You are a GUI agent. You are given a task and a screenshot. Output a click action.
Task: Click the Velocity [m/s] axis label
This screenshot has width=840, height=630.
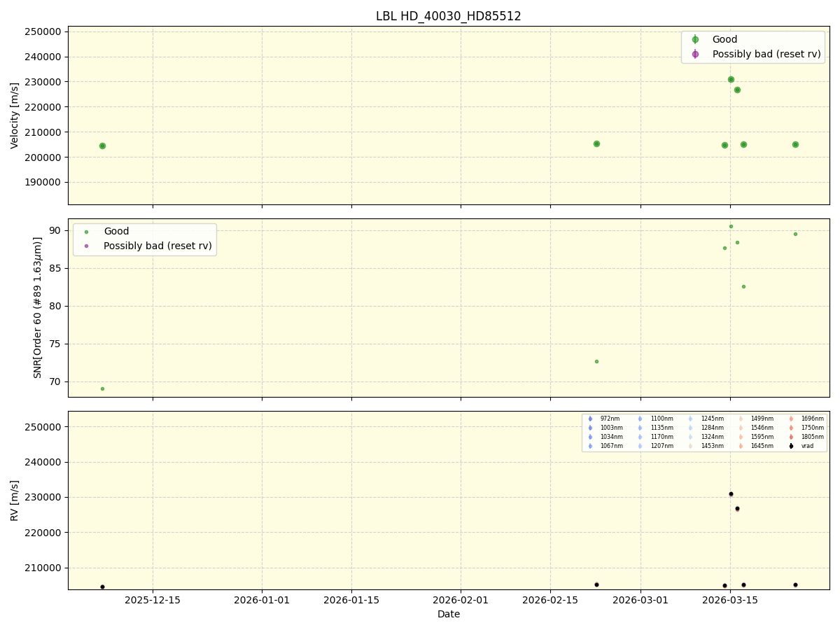point(15,115)
